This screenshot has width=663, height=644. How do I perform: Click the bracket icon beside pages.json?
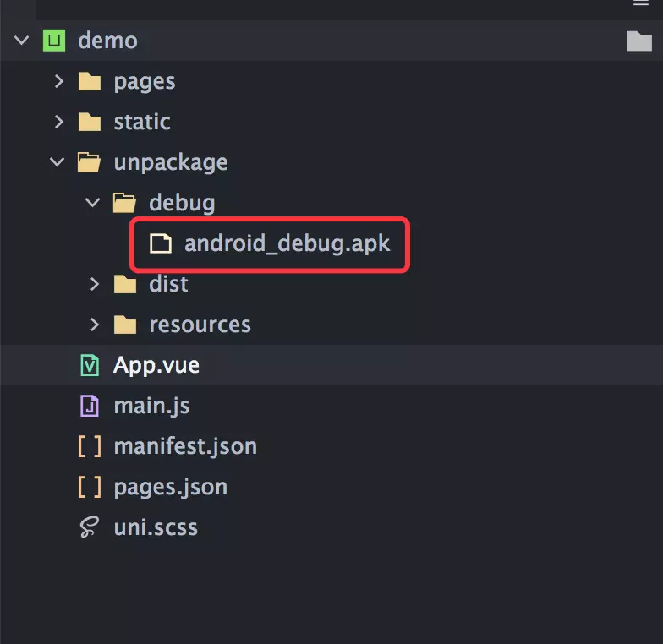tap(90, 487)
